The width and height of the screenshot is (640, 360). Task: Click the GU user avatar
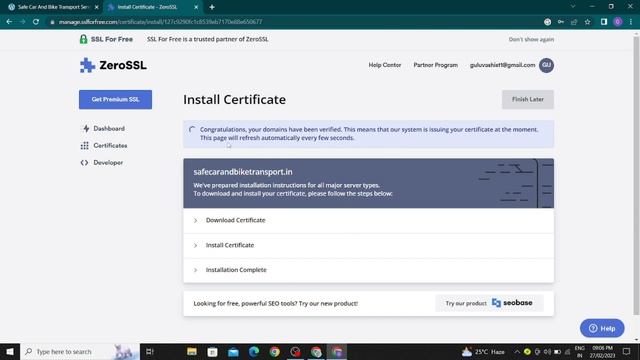(x=546, y=65)
